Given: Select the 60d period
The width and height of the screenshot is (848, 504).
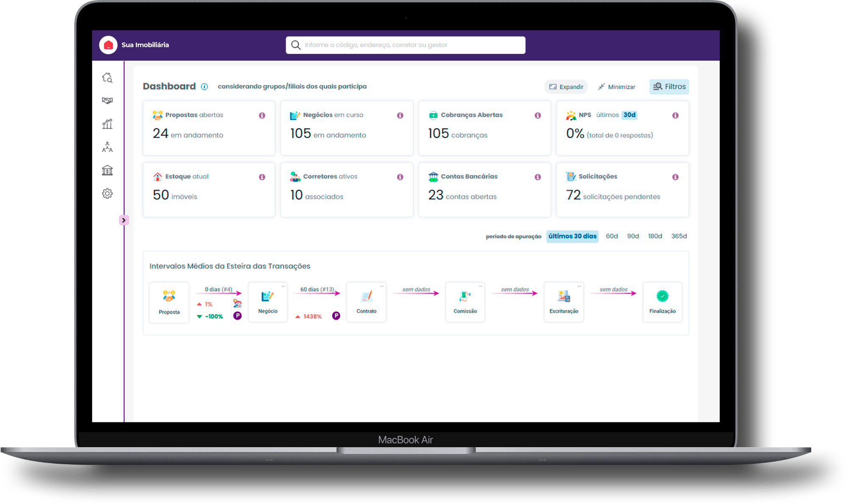Looking at the screenshot, I should point(612,236).
